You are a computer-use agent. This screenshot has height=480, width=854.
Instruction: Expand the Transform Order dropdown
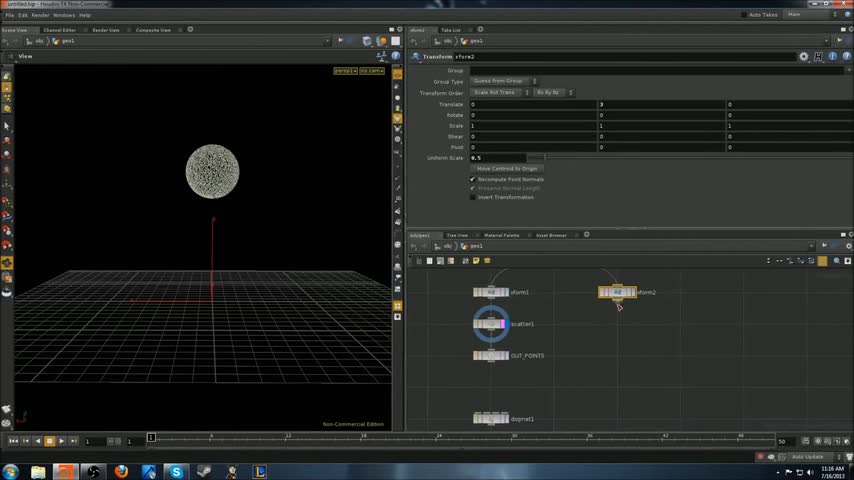click(499, 92)
